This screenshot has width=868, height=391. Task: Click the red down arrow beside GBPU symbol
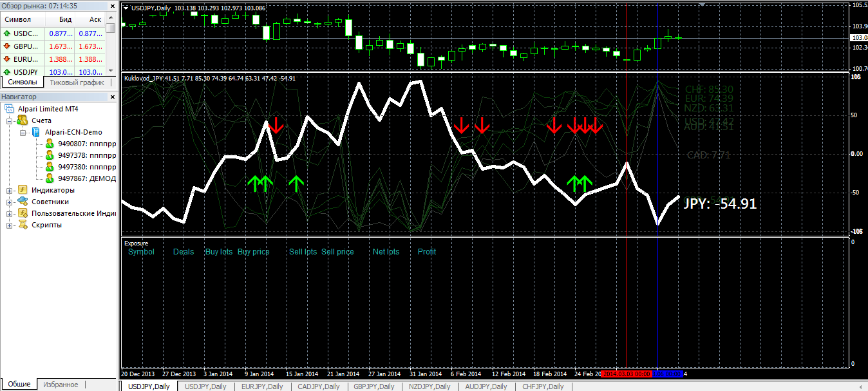click(x=7, y=46)
